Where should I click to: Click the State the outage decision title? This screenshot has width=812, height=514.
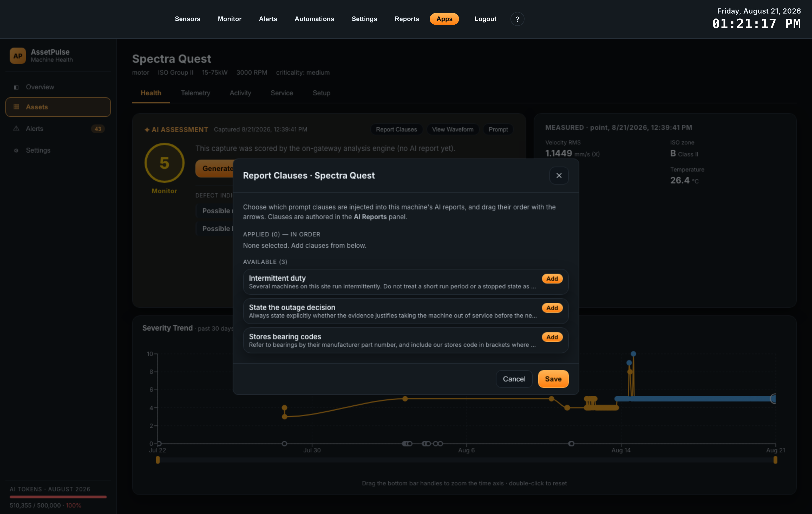(292, 307)
